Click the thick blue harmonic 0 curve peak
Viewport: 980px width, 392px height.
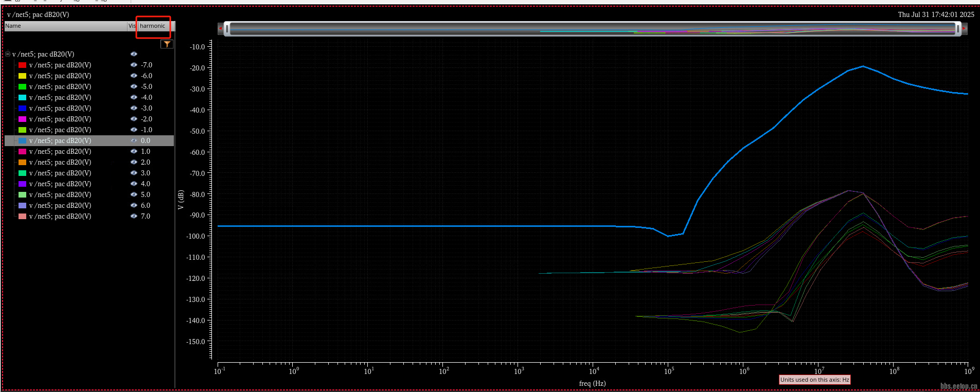point(863,66)
